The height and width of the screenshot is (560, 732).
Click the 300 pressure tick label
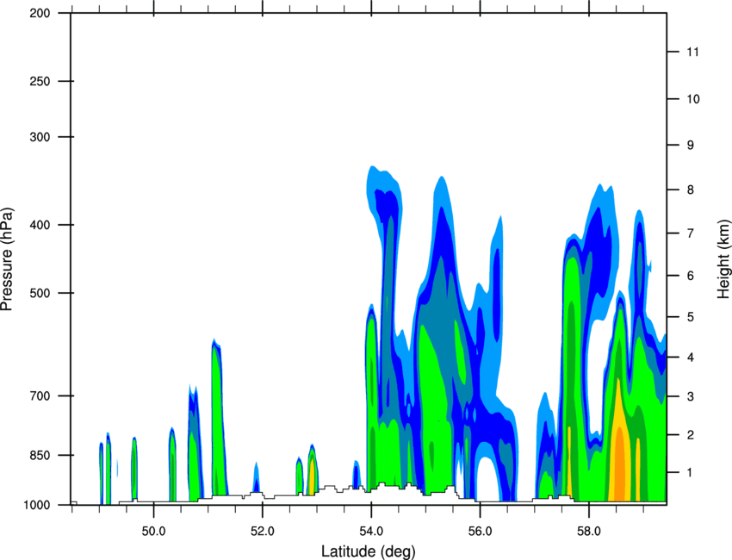40,137
